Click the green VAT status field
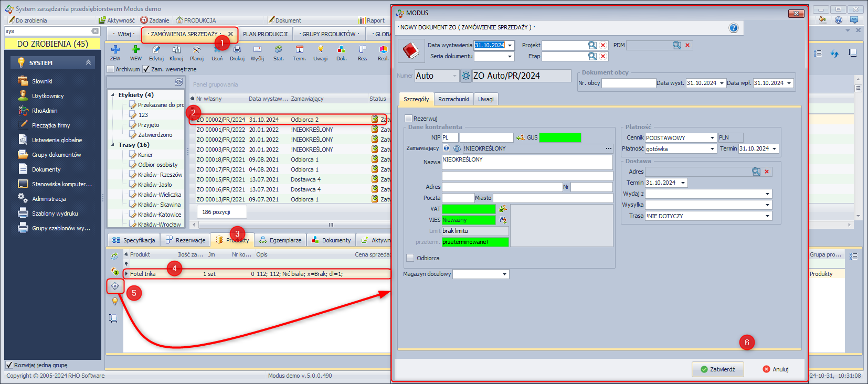 point(469,209)
